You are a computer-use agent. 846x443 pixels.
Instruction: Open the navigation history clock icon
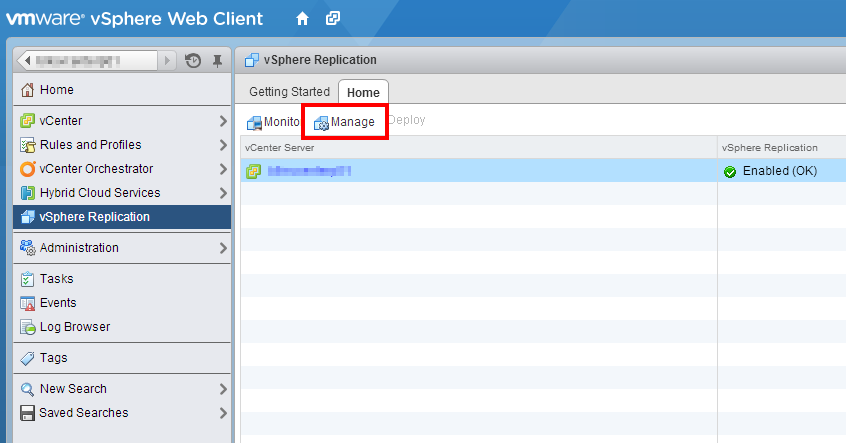pyautogui.click(x=193, y=60)
